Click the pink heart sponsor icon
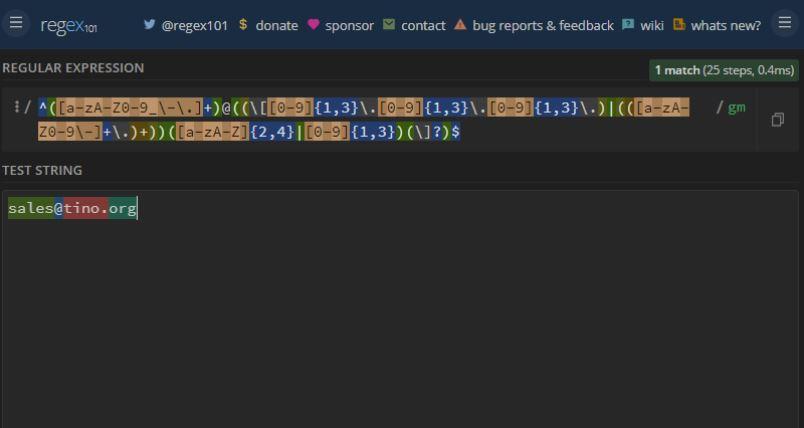This screenshot has height=428, width=804. [x=313, y=24]
